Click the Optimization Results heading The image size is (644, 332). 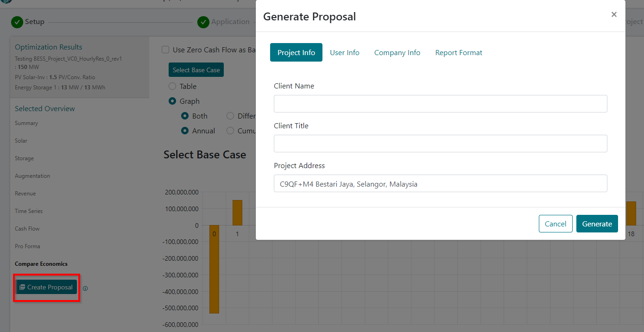(49, 47)
